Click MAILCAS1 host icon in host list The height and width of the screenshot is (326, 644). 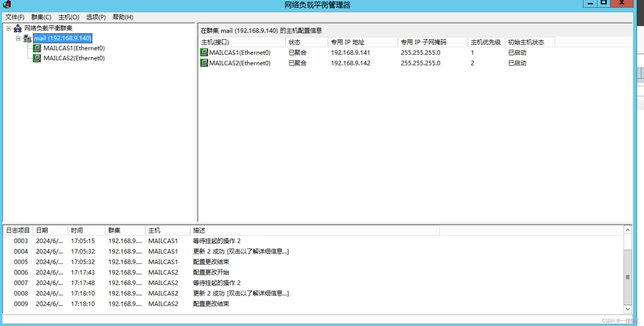[204, 52]
